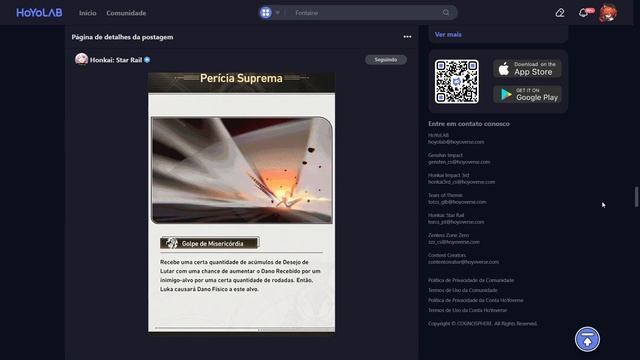Open Download on the App Store button
This screenshot has height=360, width=640.
coord(527,69)
